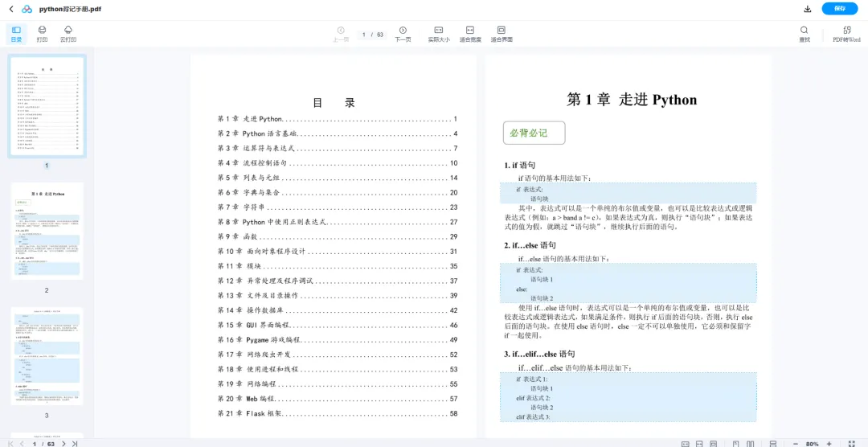The height and width of the screenshot is (447, 868).
Task: Open the 打印 print option
Action: [x=42, y=34]
